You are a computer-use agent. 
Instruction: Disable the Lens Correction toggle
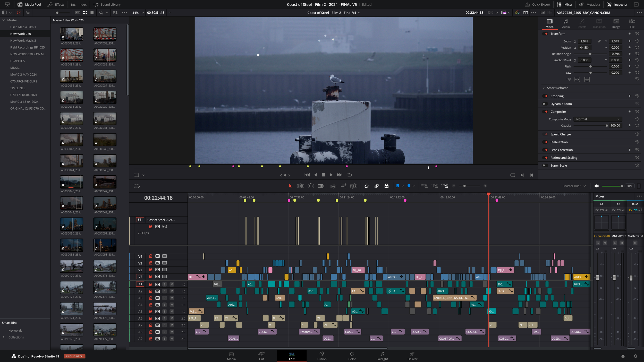(x=545, y=150)
